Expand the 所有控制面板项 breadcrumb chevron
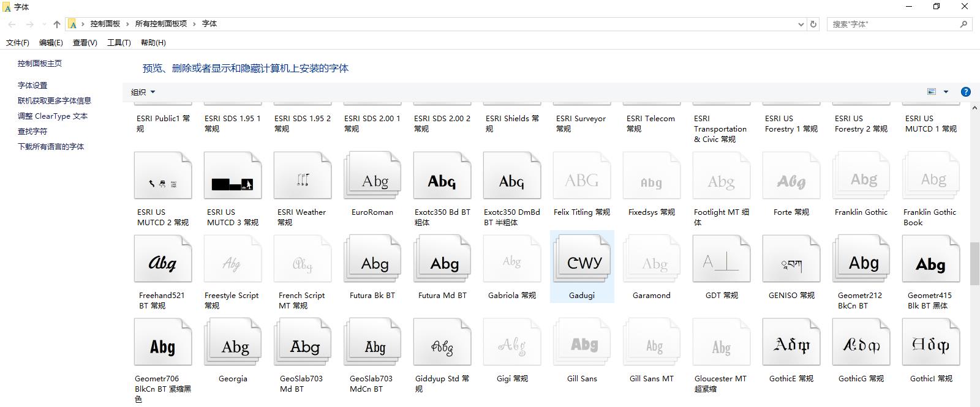 [x=194, y=24]
